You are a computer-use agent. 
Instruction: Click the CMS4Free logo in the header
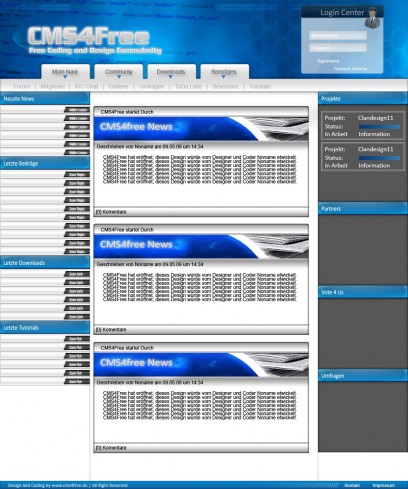point(88,36)
